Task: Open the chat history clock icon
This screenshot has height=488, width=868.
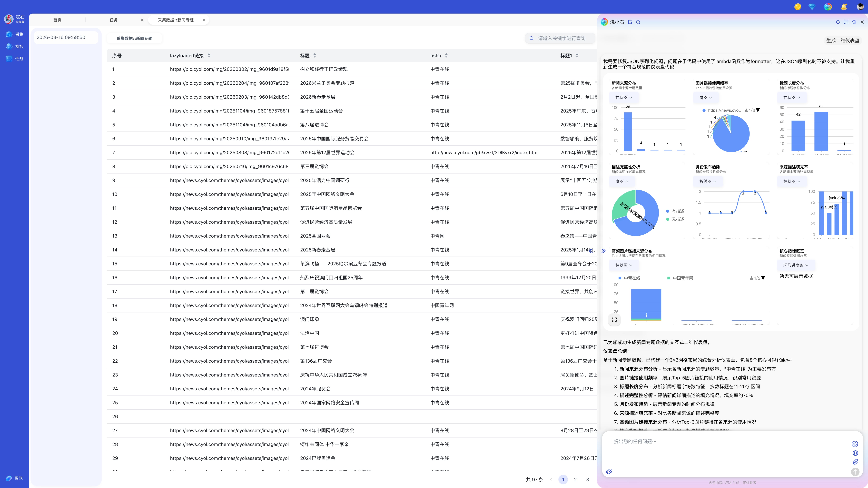Action: pyautogui.click(x=854, y=22)
